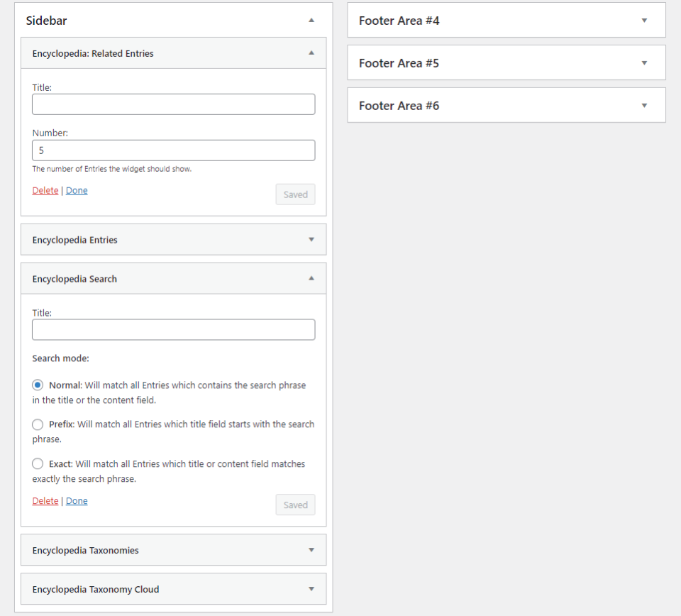Click the Encyclopedia Search Title input
The height and width of the screenshot is (616, 681).
click(x=173, y=329)
